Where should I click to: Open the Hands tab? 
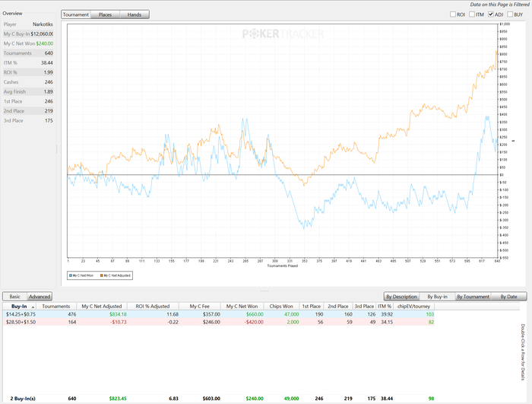pyautogui.click(x=134, y=14)
